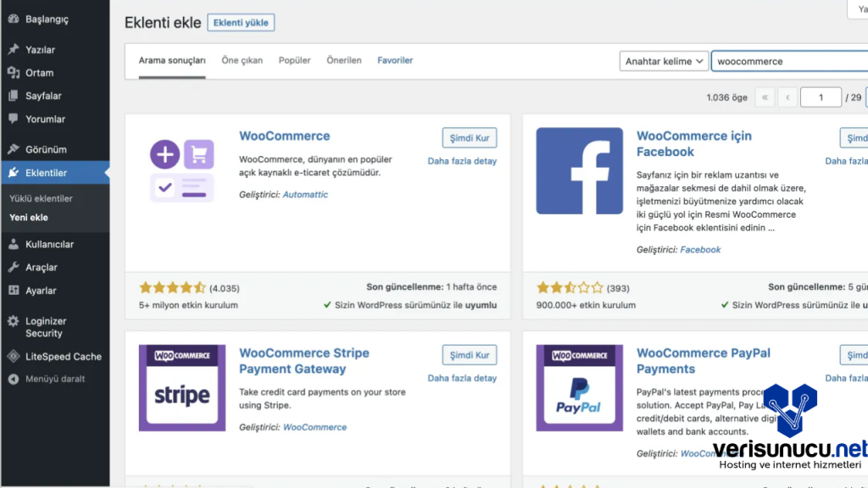This screenshot has width=868, height=488.
Task: Click the Yazılar pin icon
Action: (x=14, y=49)
